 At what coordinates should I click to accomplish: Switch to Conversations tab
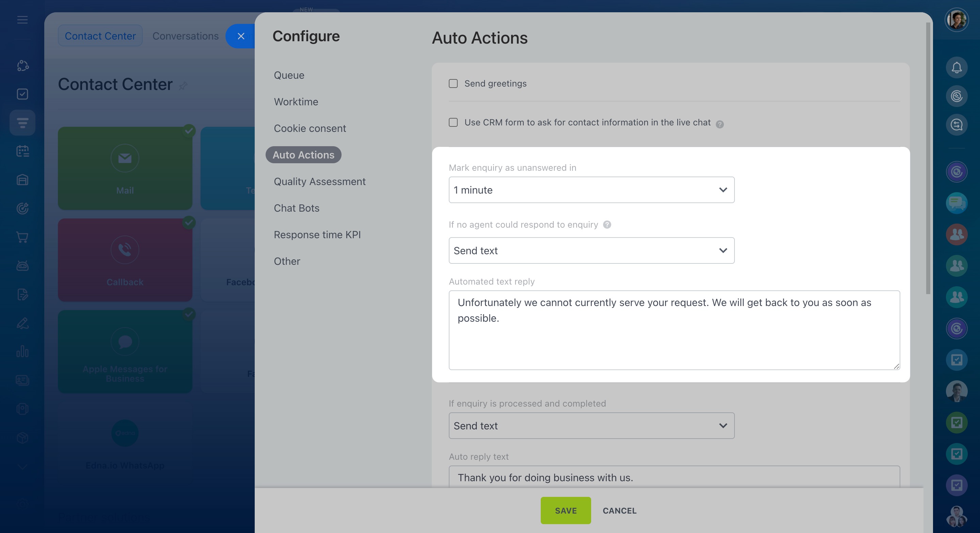[186, 36]
